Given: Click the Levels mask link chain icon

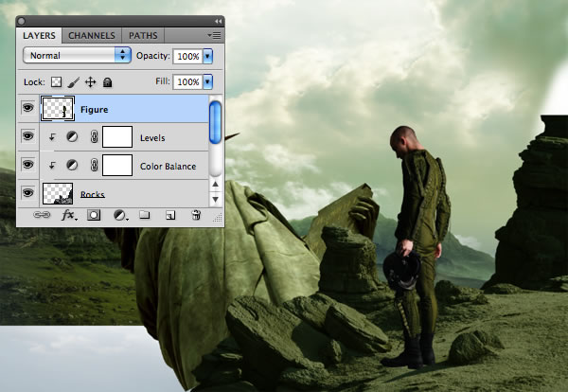Looking at the screenshot, I should point(94,136).
